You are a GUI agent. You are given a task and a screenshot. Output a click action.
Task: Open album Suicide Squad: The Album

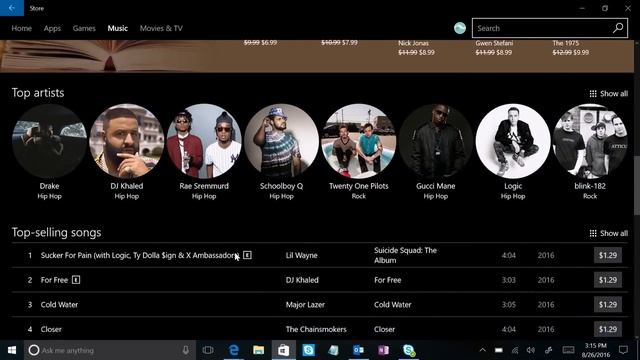405,256
